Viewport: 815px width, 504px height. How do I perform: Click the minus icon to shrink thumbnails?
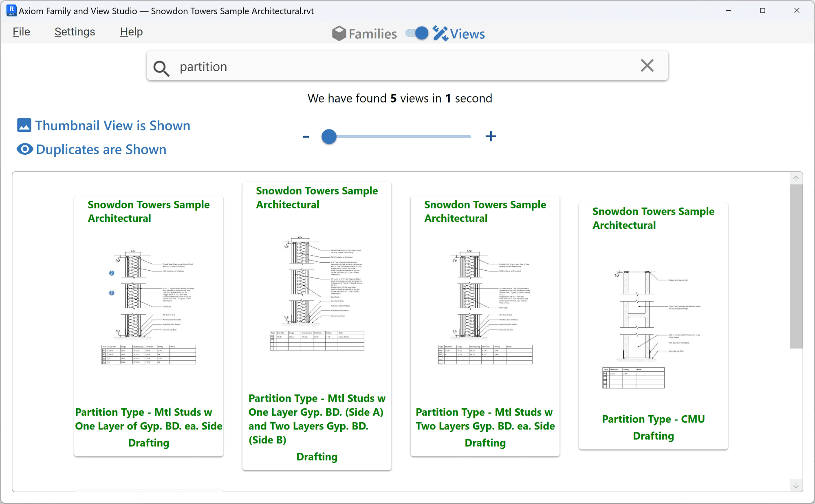[306, 137]
